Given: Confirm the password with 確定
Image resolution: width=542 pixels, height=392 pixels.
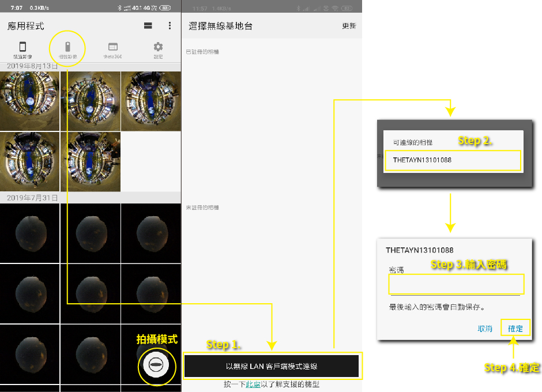Looking at the screenshot, I should tap(515, 329).
